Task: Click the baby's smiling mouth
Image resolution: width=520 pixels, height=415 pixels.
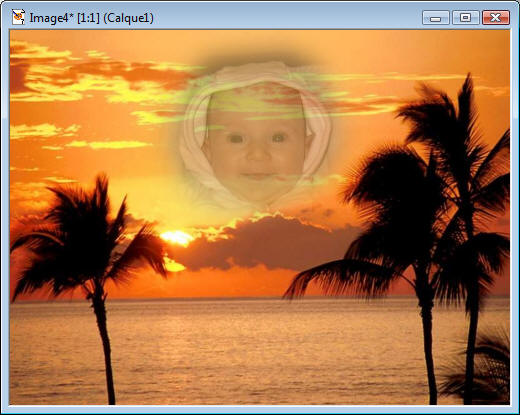Action: click(x=257, y=176)
